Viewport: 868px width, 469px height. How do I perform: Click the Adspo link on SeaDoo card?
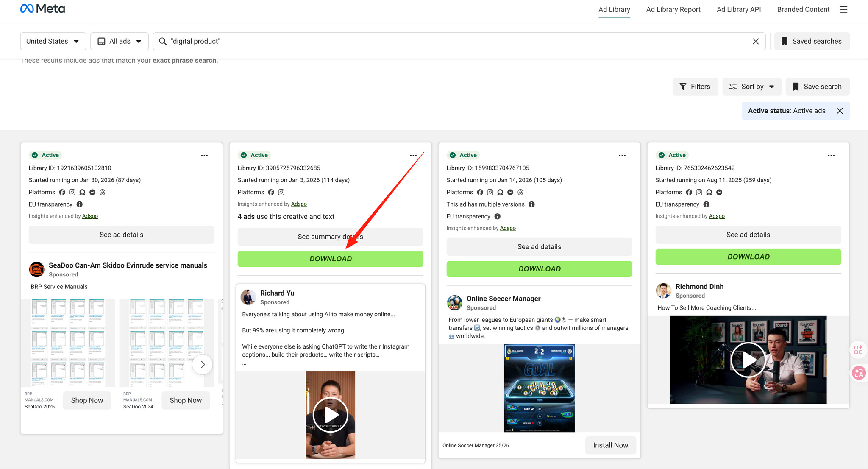[90, 216]
